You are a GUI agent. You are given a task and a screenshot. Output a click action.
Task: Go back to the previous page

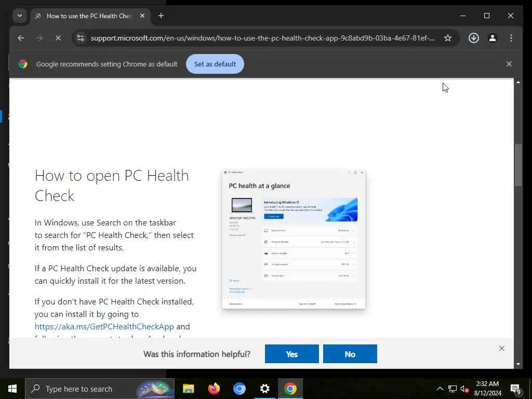pos(21,38)
